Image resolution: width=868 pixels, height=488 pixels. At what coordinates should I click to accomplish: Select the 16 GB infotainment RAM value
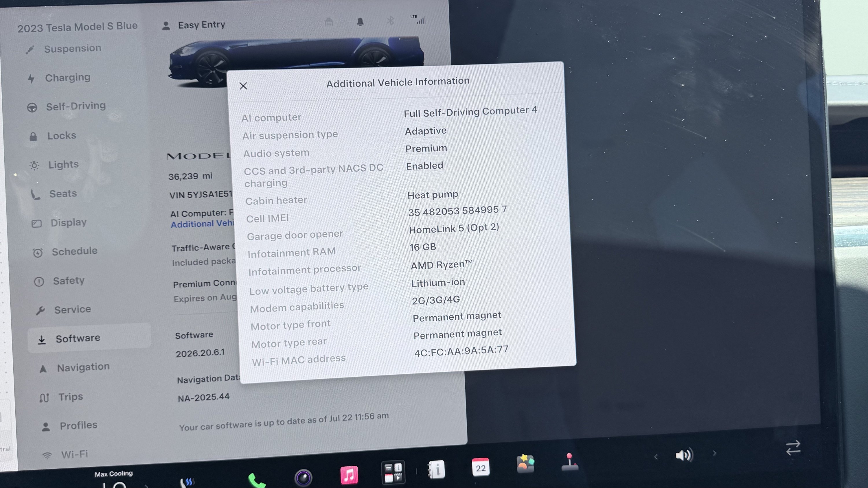click(422, 247)
